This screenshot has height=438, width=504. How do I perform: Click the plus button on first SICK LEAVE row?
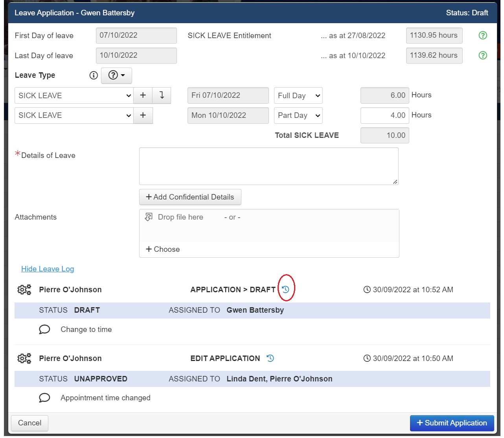point(143,95)
